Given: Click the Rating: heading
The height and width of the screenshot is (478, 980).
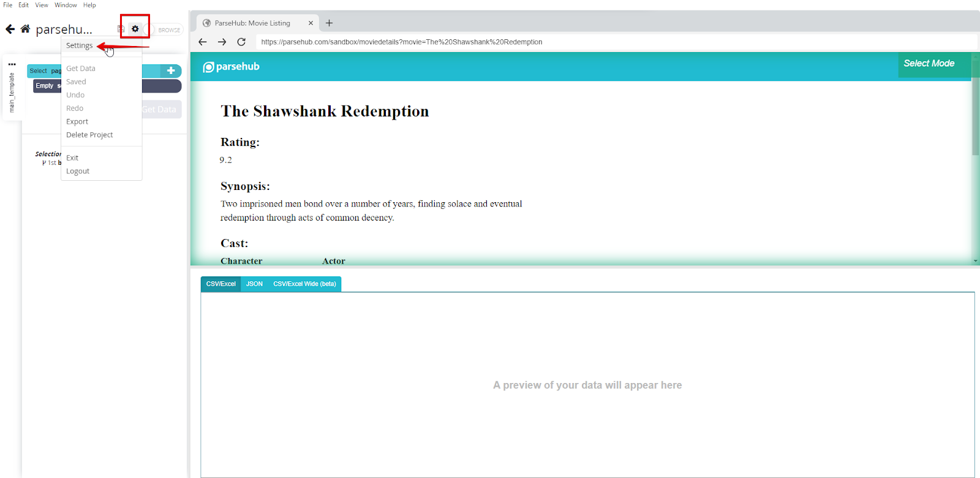Looking at the screenshot, I should [240, 142].
